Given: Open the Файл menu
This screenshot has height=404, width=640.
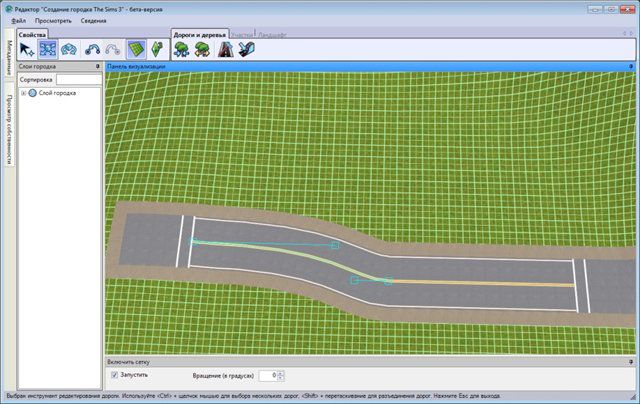Looking at the screenshot, I should [19, 20].
